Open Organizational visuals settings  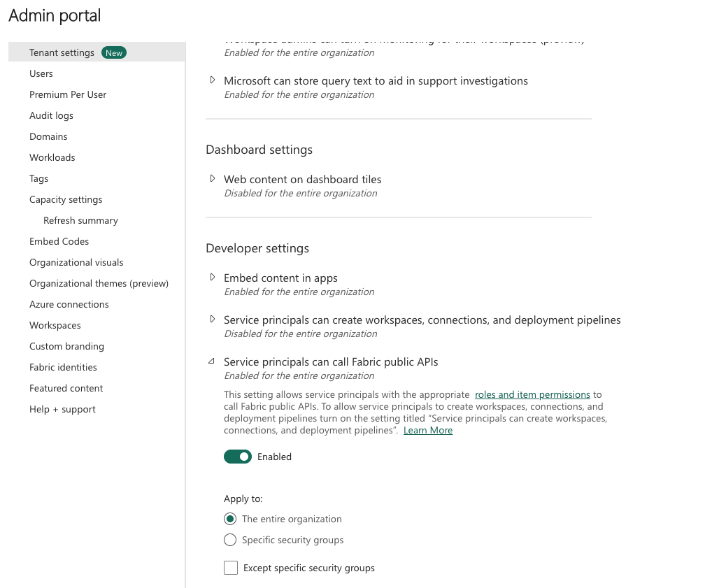point(76,261)
